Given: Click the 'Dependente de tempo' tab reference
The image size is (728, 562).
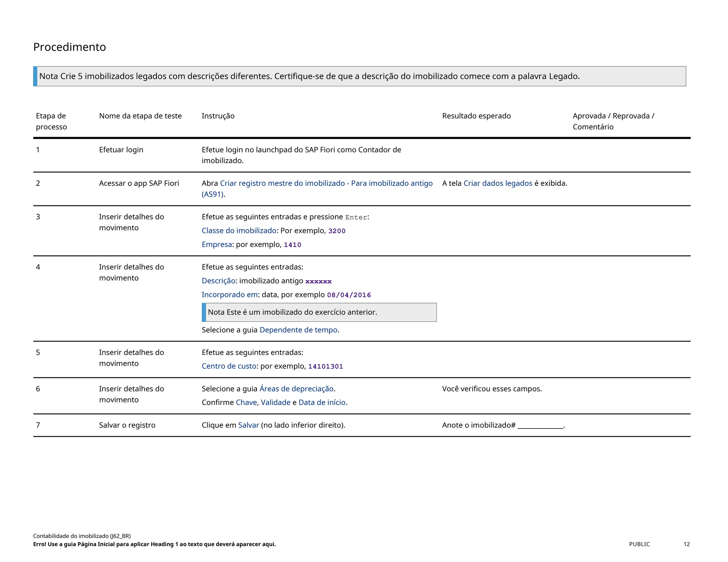Looking at the screenshot, I should 298,330.
